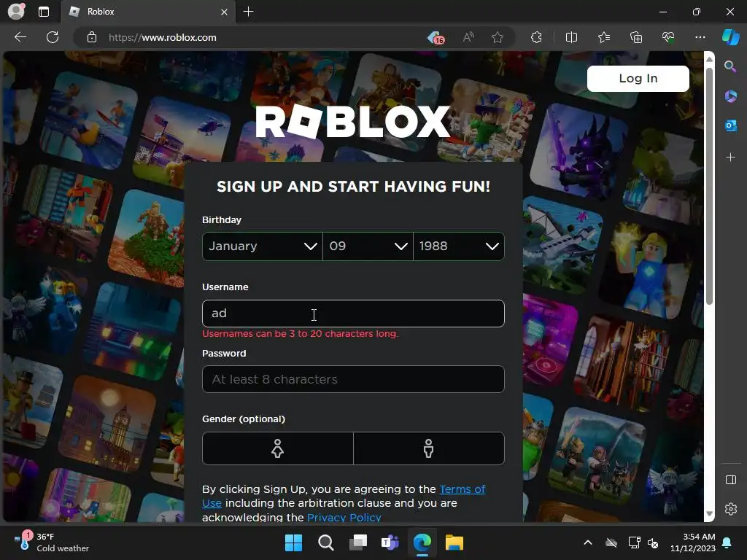Open weather widget showing 36°F
This screenshot has width=747, height=560.
coord(52,542)
